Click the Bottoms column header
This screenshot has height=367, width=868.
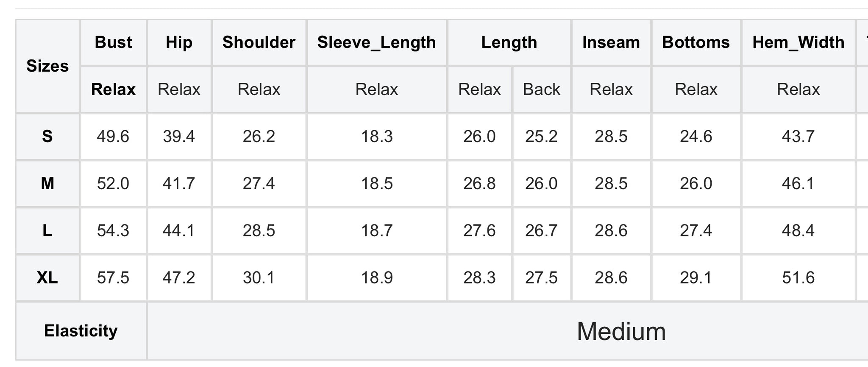(x=696, y=42)
